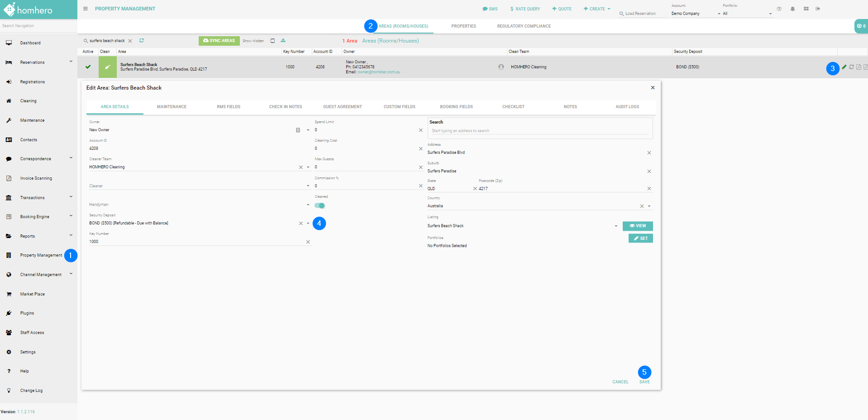Enable the Show Hidden checkbox
Image resolution: width=868 pixels, height=420 pixels.
point(272,41)
